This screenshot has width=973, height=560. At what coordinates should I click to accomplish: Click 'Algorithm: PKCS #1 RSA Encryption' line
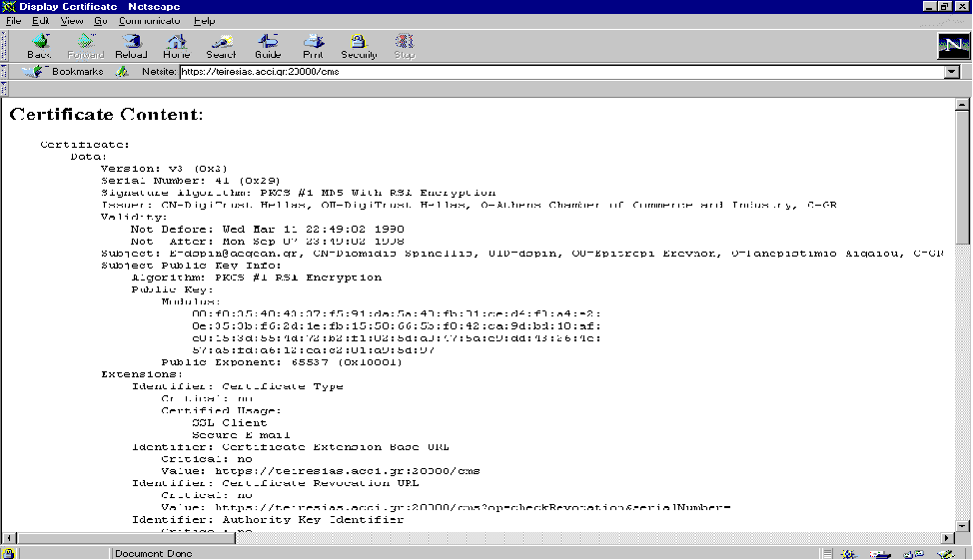(257, 278)
